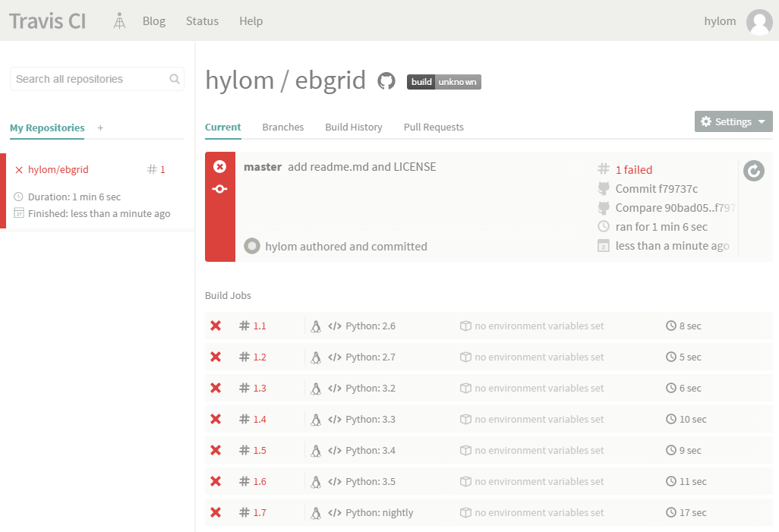Open Commit f79737c on GitHub
The height and width of the screenshot is (532, 779).
tap(657, 189)
